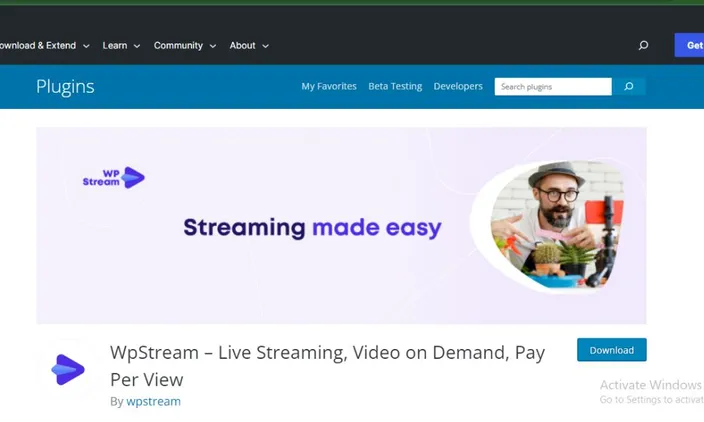
Task: Click the search magnifier icon in top navigation
Action: pos(643,45)
